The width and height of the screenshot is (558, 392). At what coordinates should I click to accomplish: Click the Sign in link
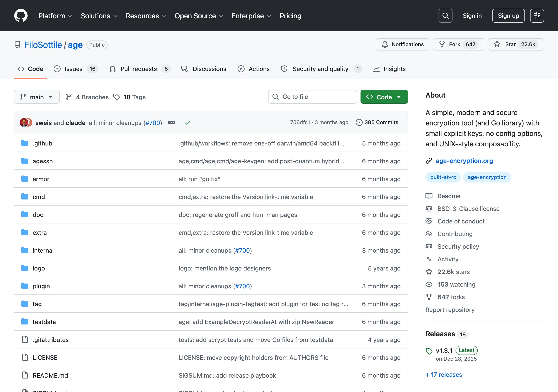point(472,16)
